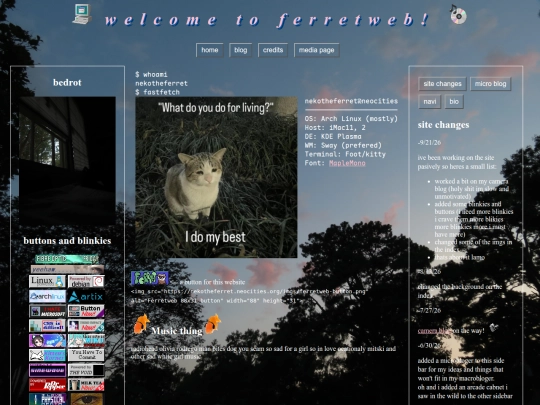The image size is (540, 405).
Task: Click the white cat Kitten Korner badge
Action: tap(47, 355)
